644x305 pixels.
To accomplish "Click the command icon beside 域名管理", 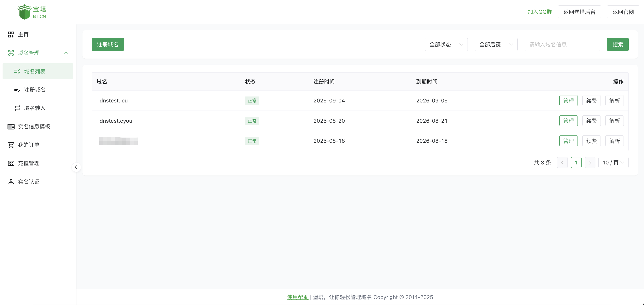I will pyautogui.click(x=11, y=53).
